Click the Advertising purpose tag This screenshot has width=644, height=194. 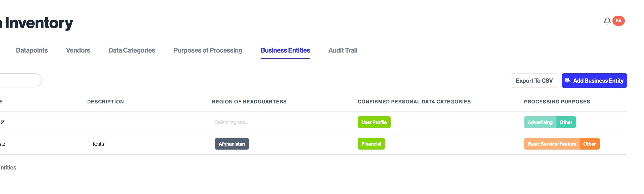click(x=540, y=122)
